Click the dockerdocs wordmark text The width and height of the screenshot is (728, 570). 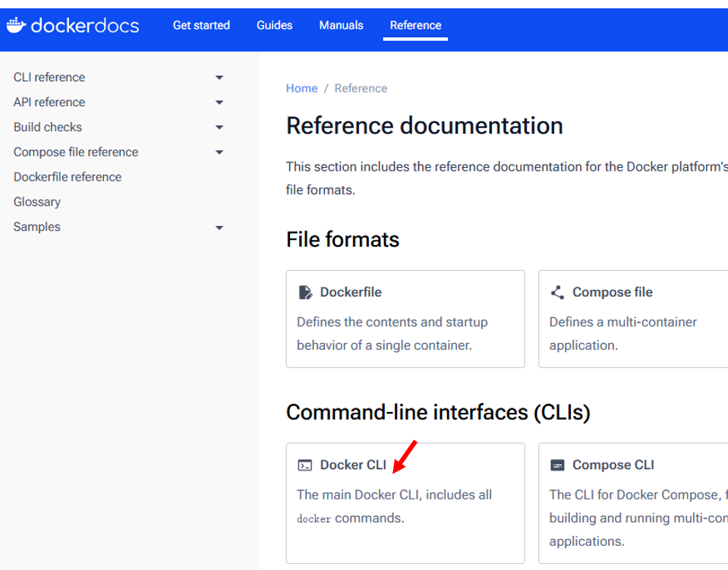pyautogui.click(x=85, y=26)
